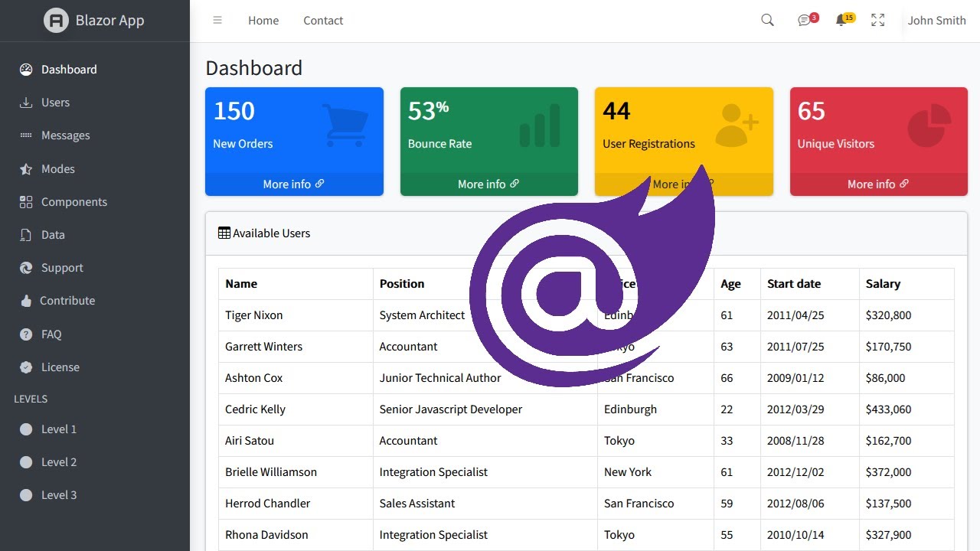Screen dimensions: 980x551
Task: Click the FAQ question mark icon
Action: (x=26, y=334)
